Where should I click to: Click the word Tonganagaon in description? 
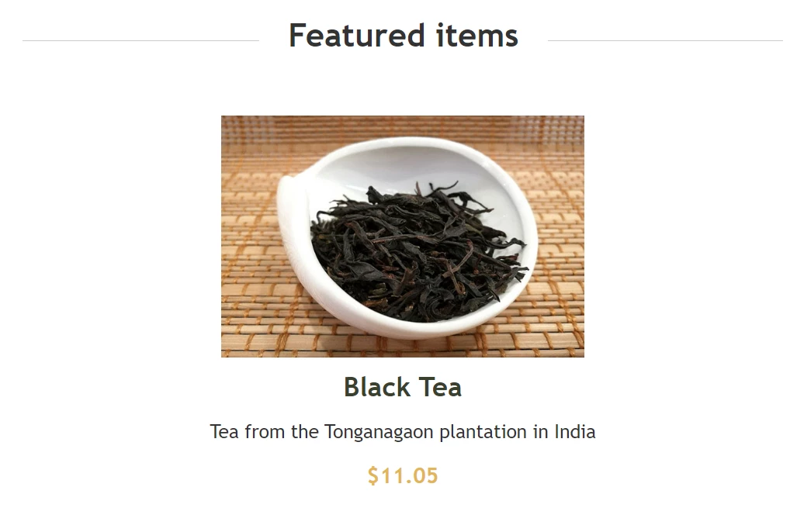point(379,432)
